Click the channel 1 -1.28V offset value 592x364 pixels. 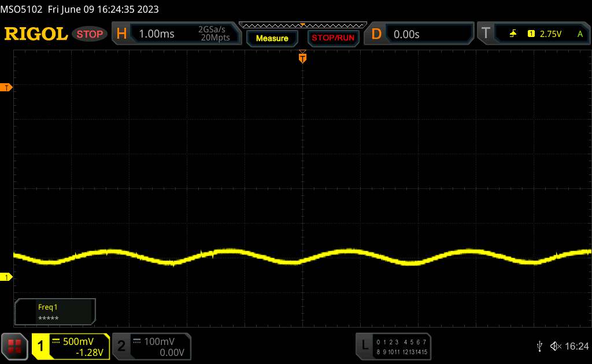tap(90, 352)
